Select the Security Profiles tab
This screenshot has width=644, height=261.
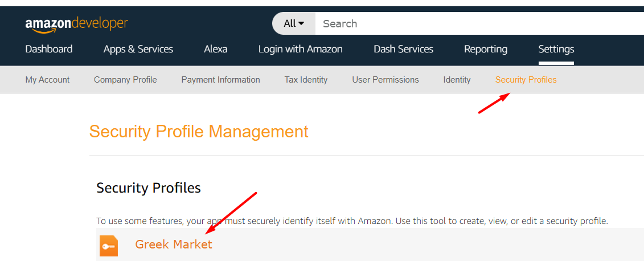526,80
